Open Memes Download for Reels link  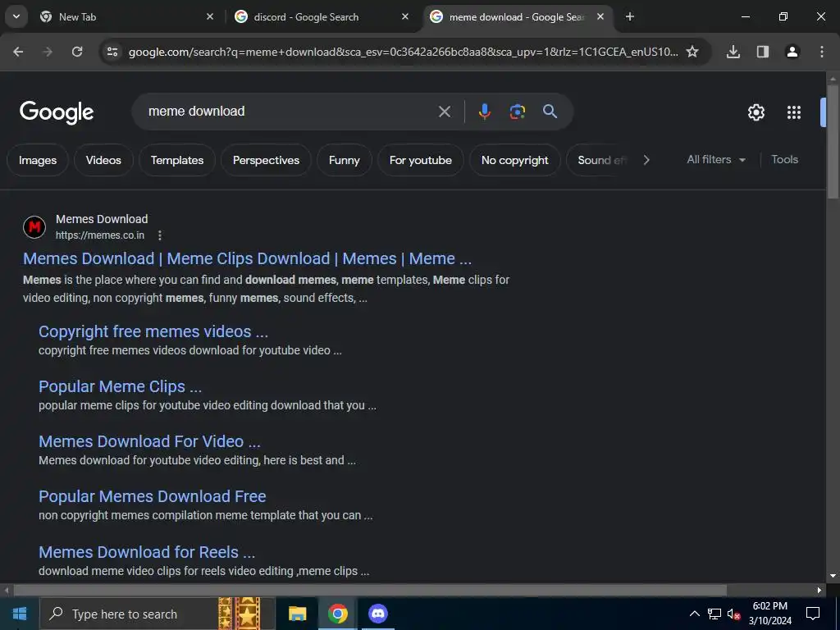pos(147,552)
